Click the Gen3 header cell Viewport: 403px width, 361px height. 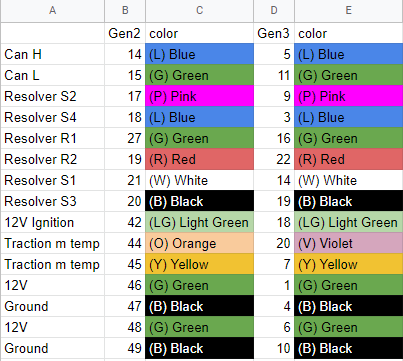pyautogui.click(x=274, y=33)
